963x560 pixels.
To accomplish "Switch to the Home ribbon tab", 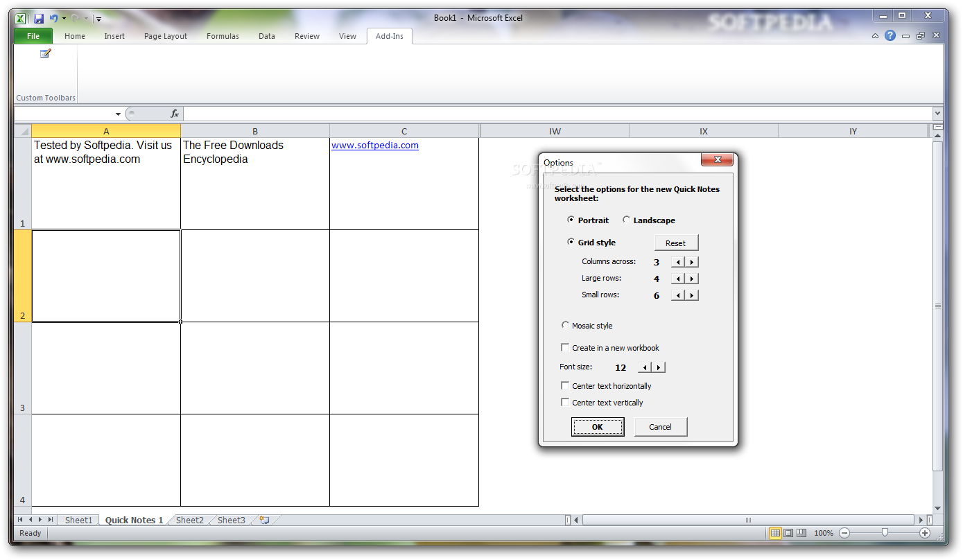I will (75, 36).
